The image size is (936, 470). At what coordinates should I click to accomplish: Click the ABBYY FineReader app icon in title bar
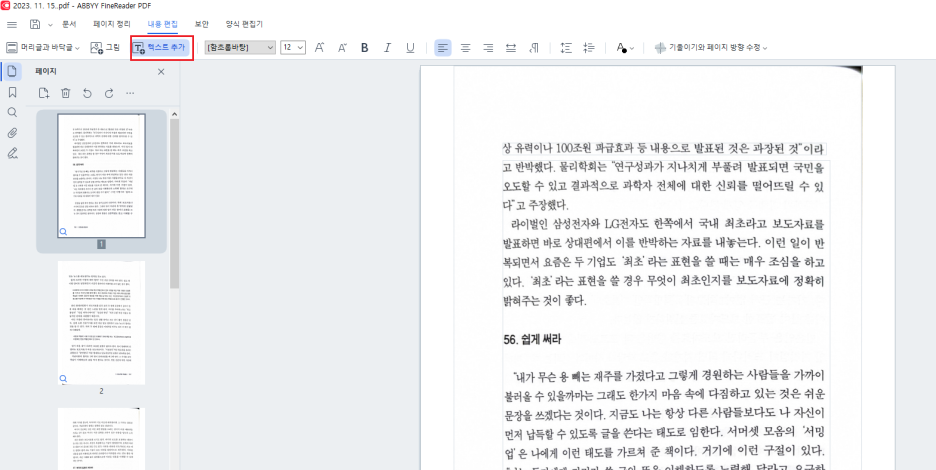coord(5,5)
